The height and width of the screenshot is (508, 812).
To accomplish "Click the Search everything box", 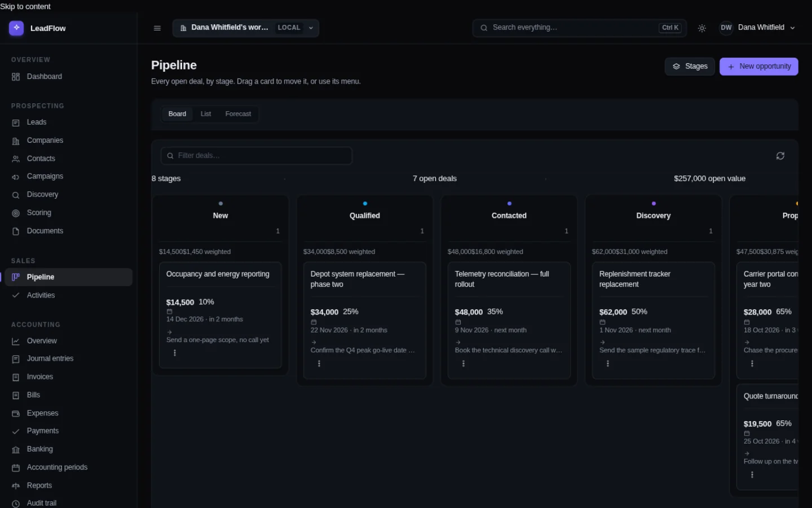I will 580,28.
